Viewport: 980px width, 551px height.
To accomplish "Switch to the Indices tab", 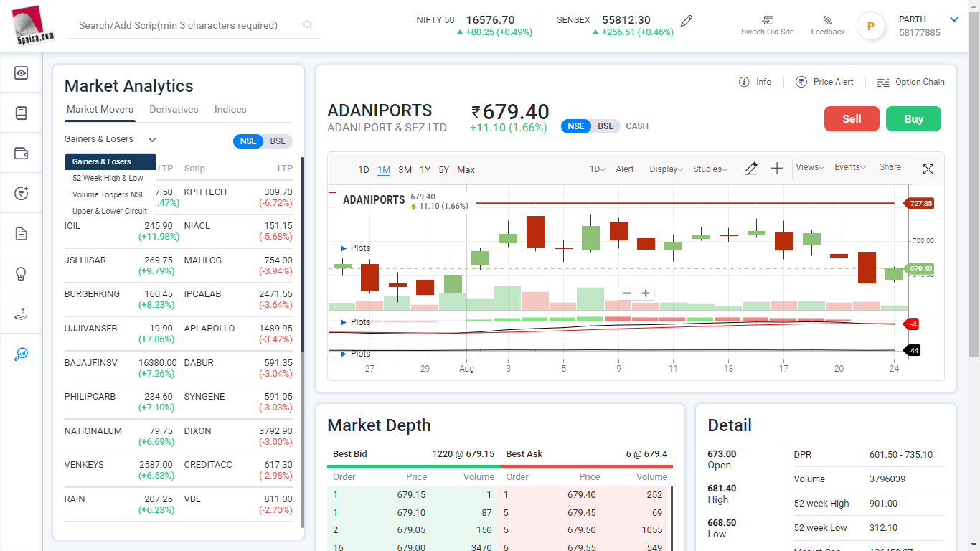I will pyautogui.click(x=230, y=110).
